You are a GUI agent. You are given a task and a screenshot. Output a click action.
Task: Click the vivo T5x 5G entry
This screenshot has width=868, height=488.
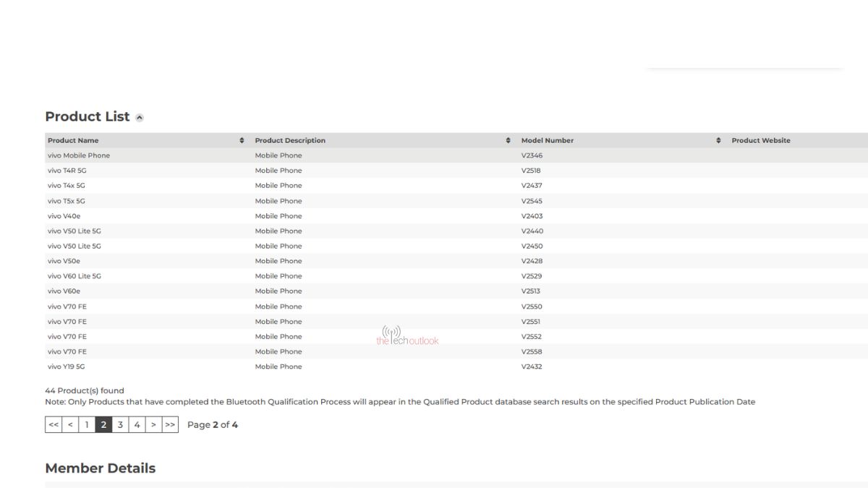(67, 201)
